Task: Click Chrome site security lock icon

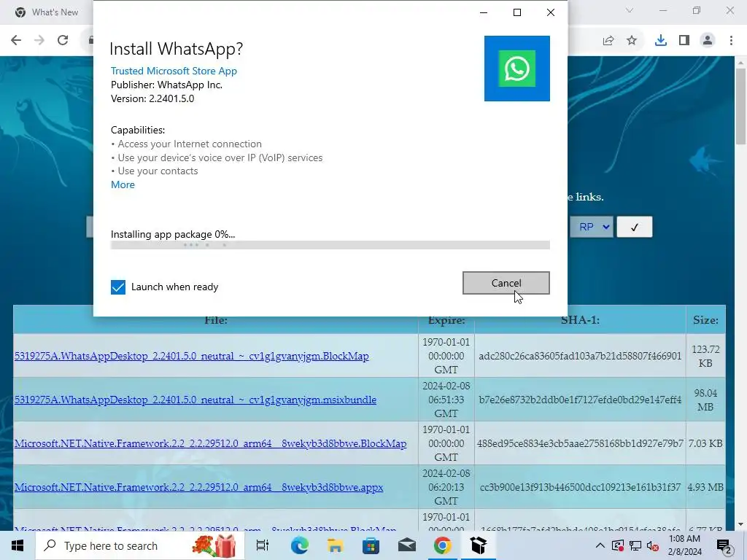Action: [x=90, y=41]
